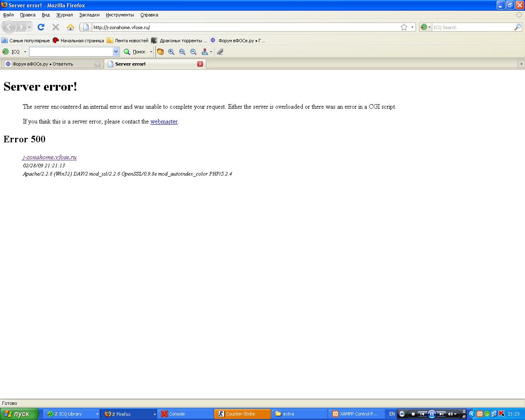The image size is (525, 420).
Task: Click the ICQ toolbar smiley faces icon
Action: pyautogui.click(x=160, y=52)
